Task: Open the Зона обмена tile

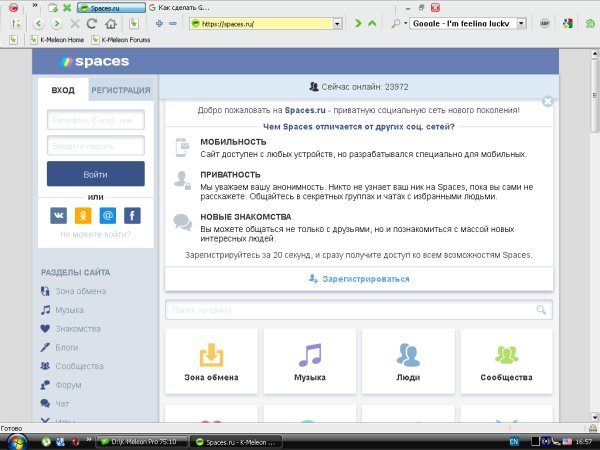Action: pos(211,361)
